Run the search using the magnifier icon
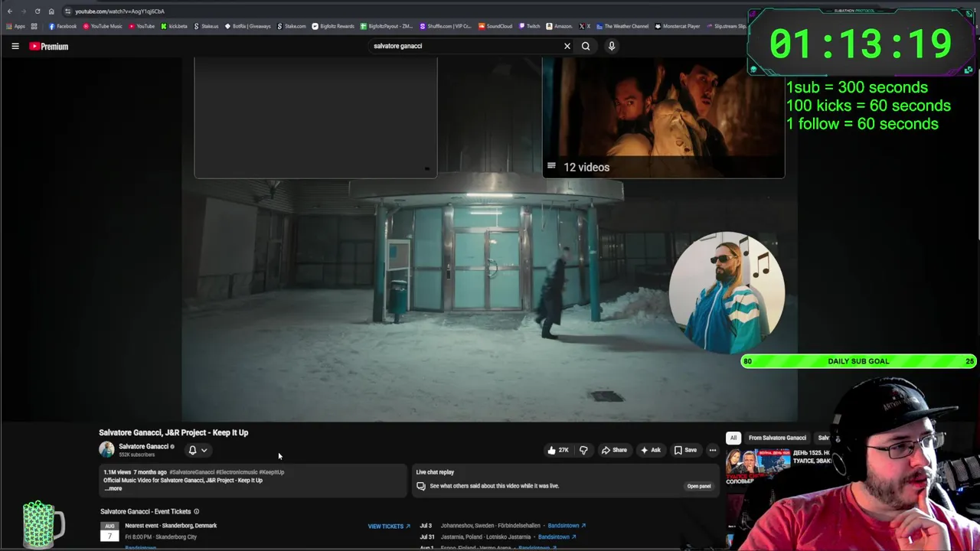 (586, 46)
